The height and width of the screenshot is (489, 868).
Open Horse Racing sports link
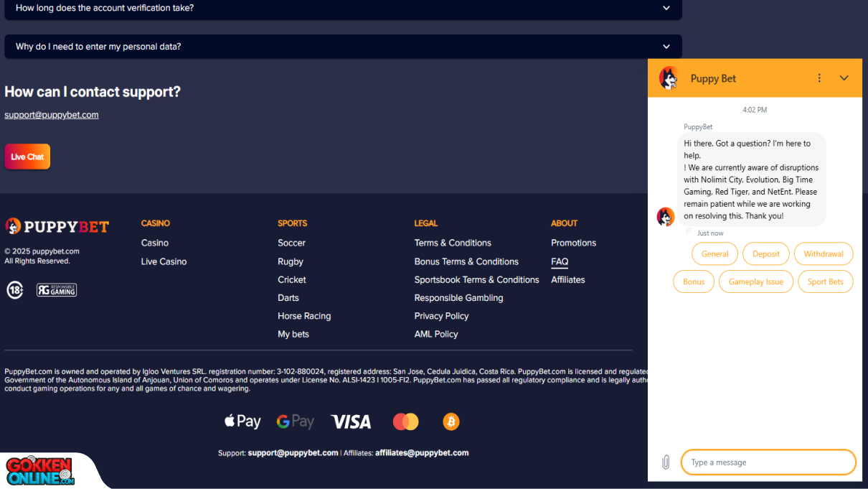pos(304,316)
